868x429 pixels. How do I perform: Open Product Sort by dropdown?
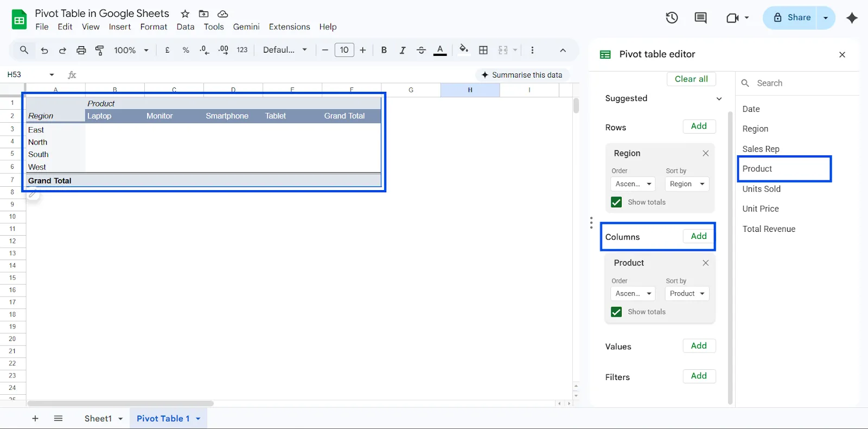click(687, 294)
